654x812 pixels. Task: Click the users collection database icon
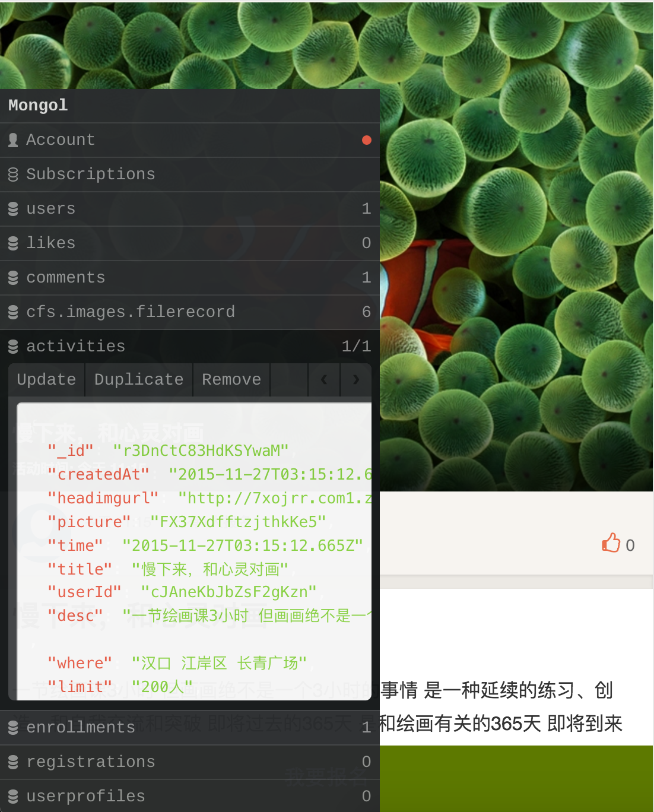point(13,209)
